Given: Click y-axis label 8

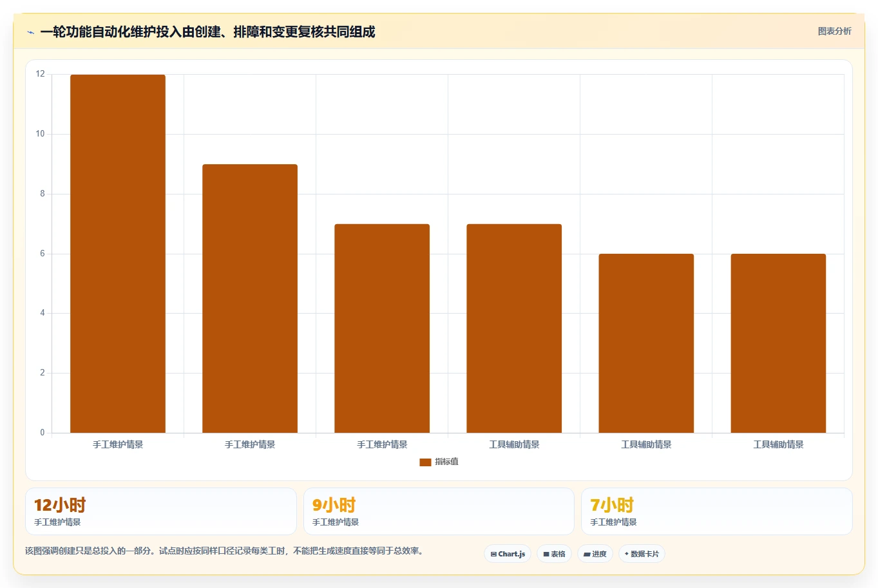Looking at the screenshot, I should point(43,194).
